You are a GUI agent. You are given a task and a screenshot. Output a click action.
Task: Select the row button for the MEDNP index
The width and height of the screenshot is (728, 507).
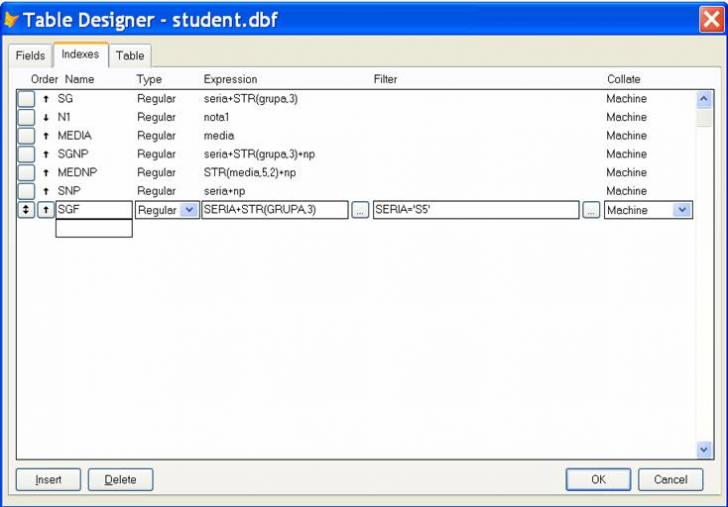pos(26,172)
